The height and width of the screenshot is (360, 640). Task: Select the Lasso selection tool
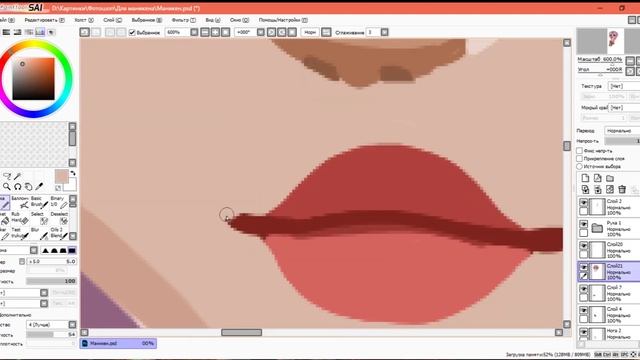tap(7, 176)
